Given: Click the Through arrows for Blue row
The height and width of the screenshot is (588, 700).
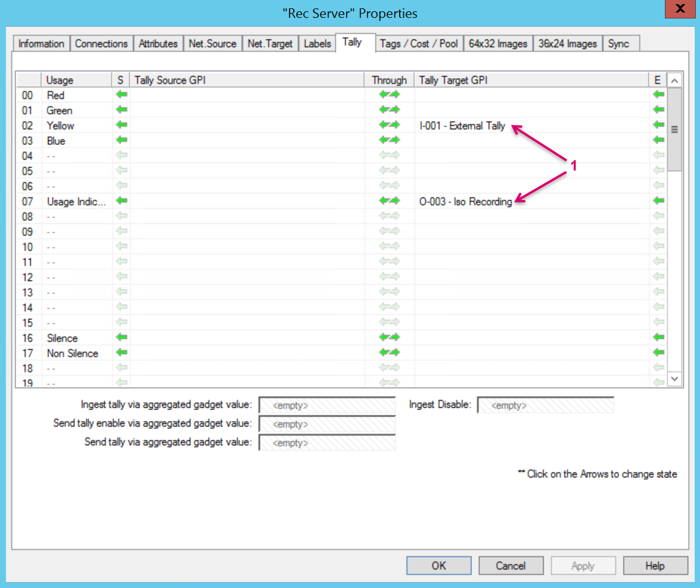Looking at the screenshot, I should pos(389,140).
